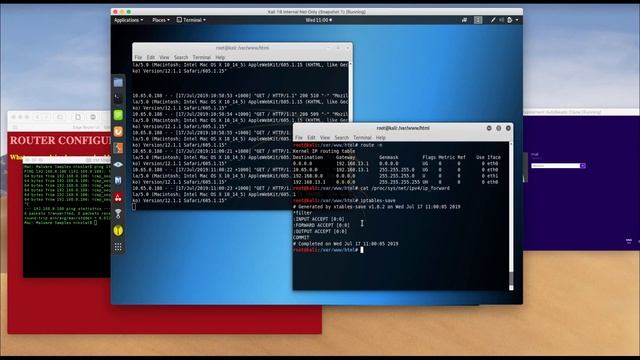Click the submit arrow in Windows VM login
The height and width of the screenshot is (360, 640).
(583, 166)
